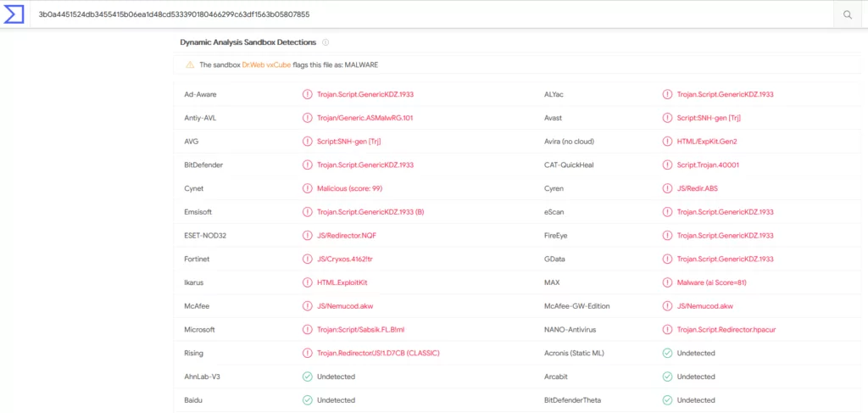Image resolution: width=868 pixels, height=413 pixels.
Task: Click the alert icon in BitDefender row
Action: tap(307, 165)
